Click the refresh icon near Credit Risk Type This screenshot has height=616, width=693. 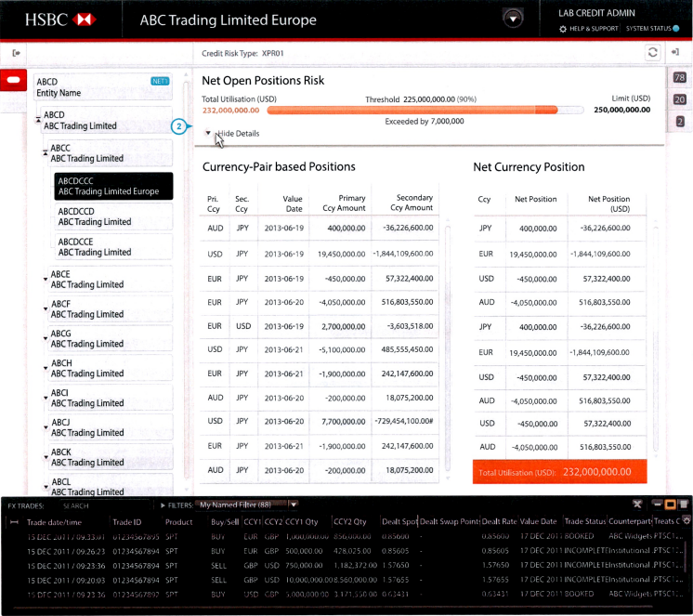tap(653, 54)
